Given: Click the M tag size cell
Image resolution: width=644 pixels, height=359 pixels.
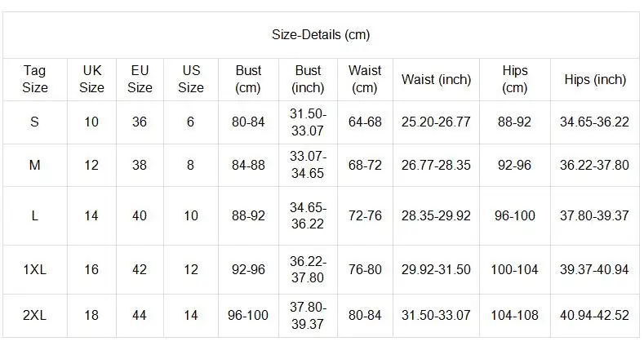Looking at the screenshot, I should coord(35,165).
